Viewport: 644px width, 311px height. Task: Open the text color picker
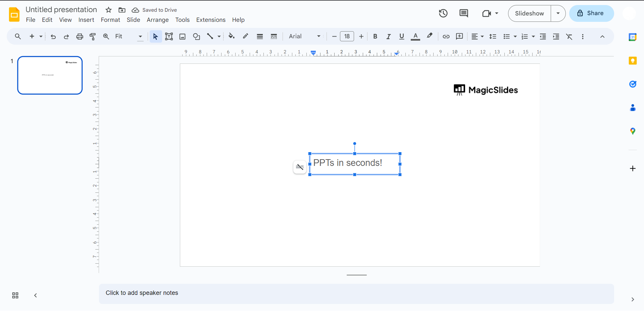[x=415, y=36]
